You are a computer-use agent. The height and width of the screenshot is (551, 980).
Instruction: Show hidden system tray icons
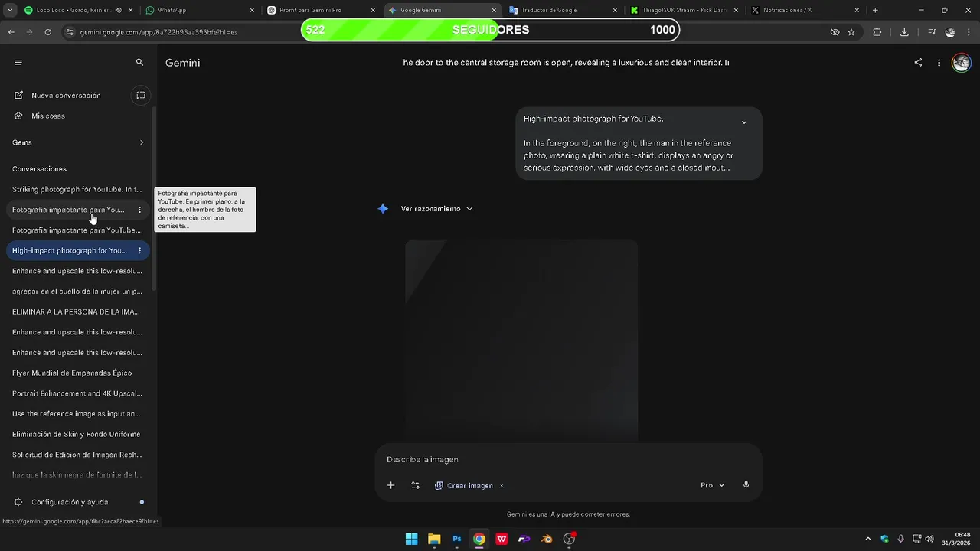(867, 540)
